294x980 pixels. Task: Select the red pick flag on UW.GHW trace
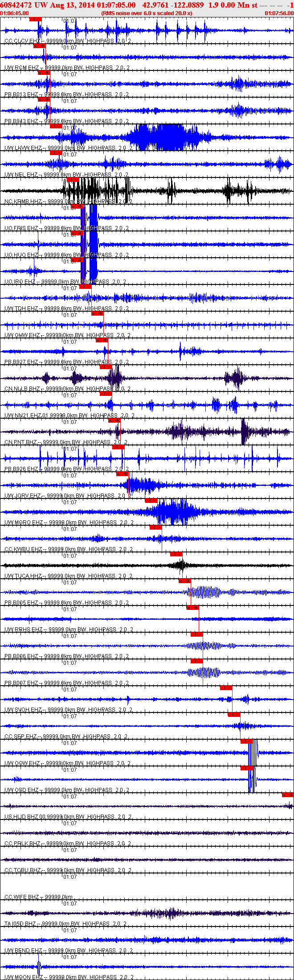[x=98, y=313]
